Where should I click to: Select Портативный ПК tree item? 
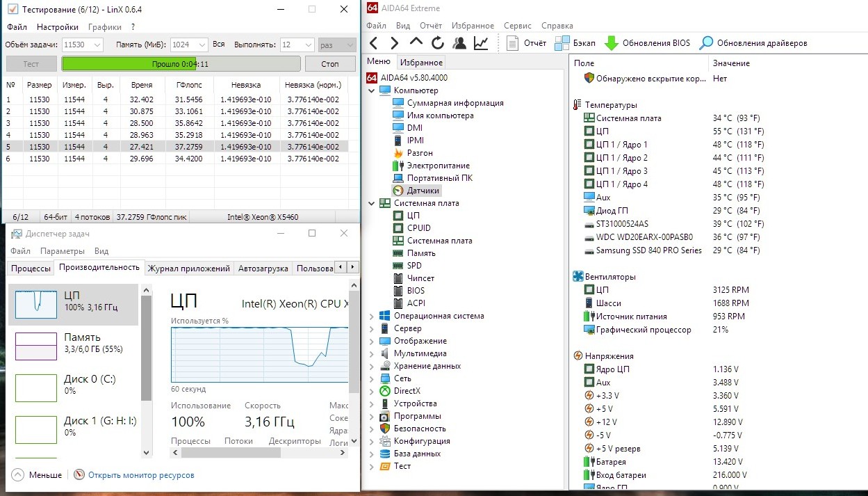[432, 178]
